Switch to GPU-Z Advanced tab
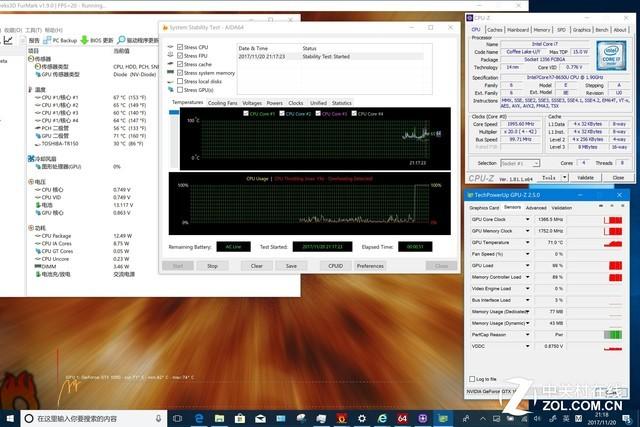This screenshot has height=427, width=640. pyautogui.click(x=534, y=207)
